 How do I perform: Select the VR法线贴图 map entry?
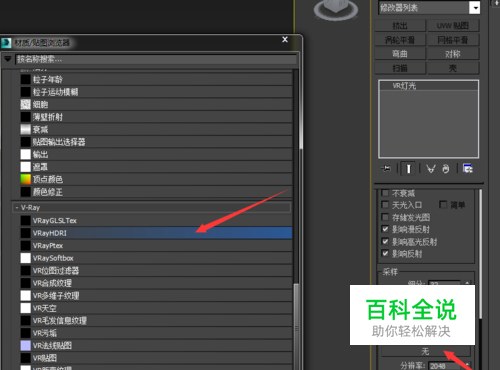pyautogui.click(x=156, y=345)
